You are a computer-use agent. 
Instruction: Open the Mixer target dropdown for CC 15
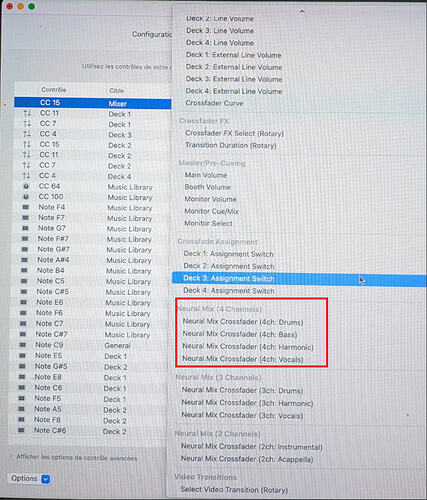pyautogui.click(x=138, y=103)
